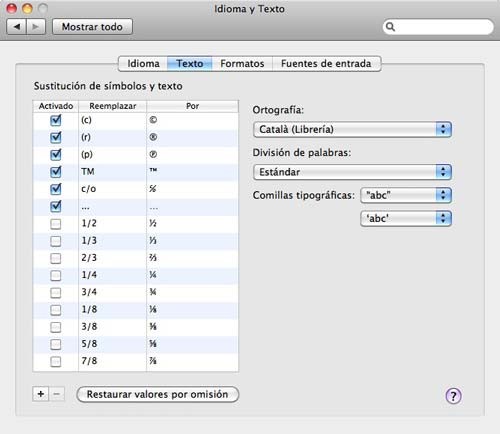
Task: Select the 2/3 text in Reemplazar column
Action: (89, 258)
